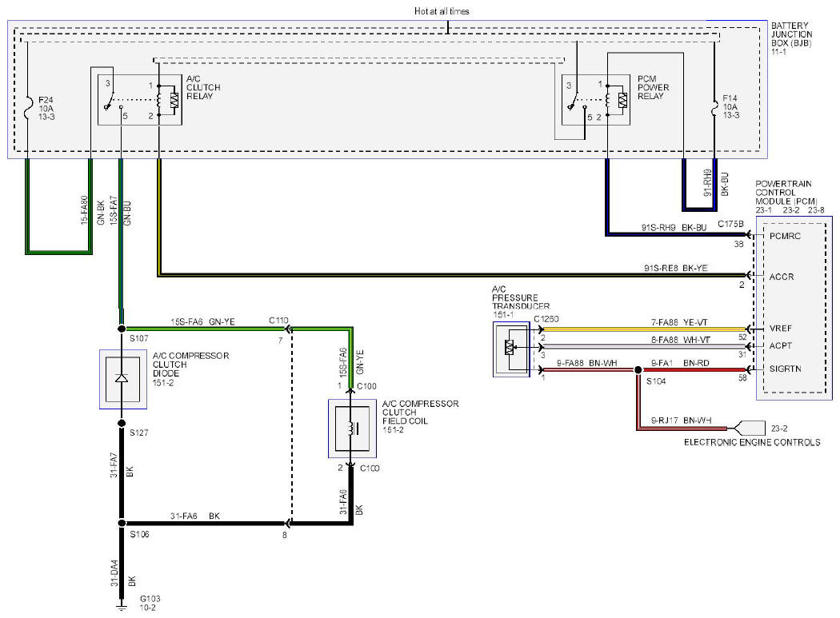Click the "15-FA80" wire label

(84, 210)
